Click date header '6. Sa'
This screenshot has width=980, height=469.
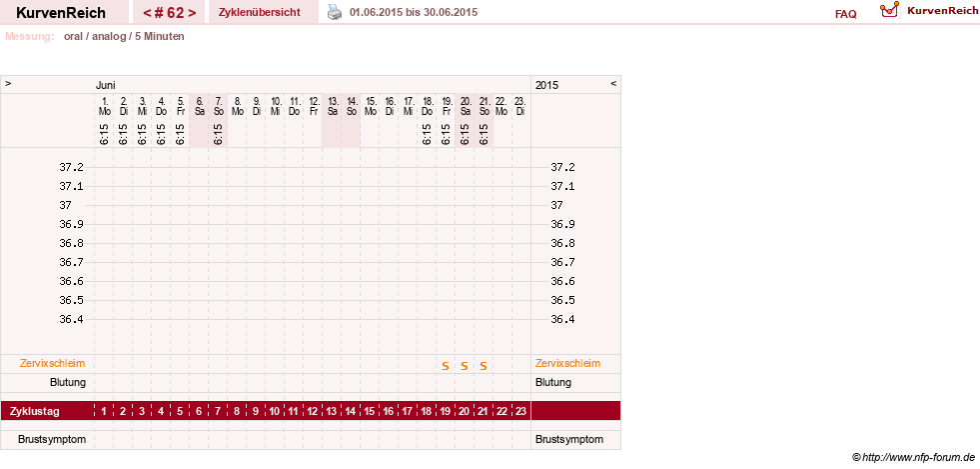coord(200,106)
